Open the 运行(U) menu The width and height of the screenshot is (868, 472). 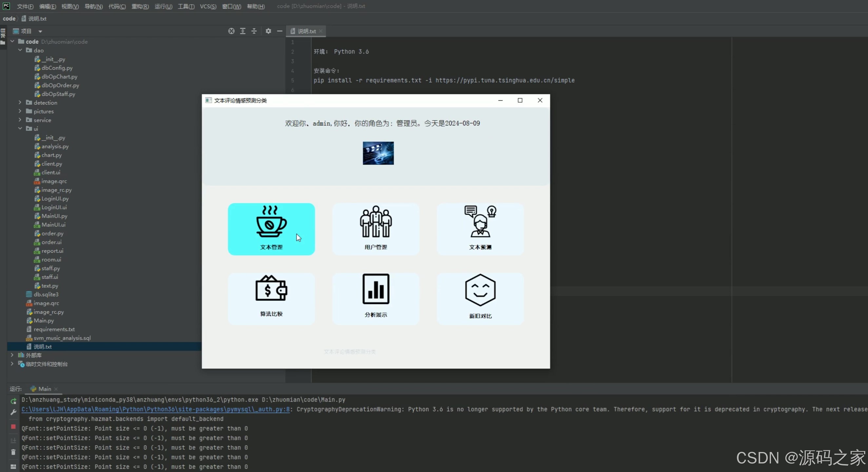pos(163,7)
